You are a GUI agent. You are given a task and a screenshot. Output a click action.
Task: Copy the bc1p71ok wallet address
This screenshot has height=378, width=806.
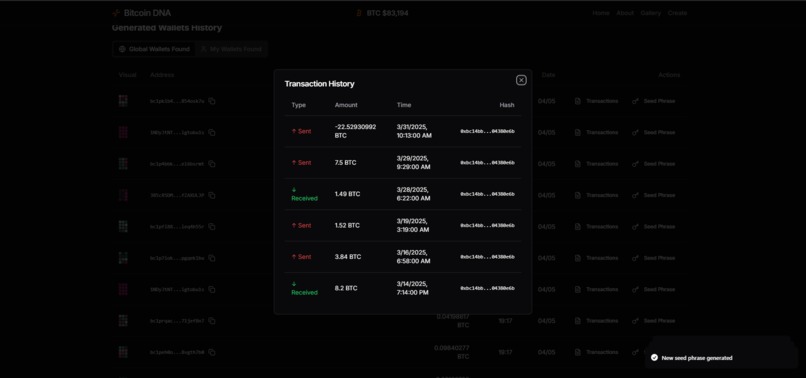click(x=212, y=258)
